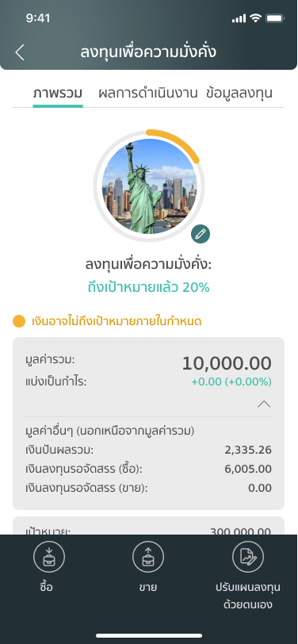Tap the back arrow icon
298x644 pixels.
[20, 52]
